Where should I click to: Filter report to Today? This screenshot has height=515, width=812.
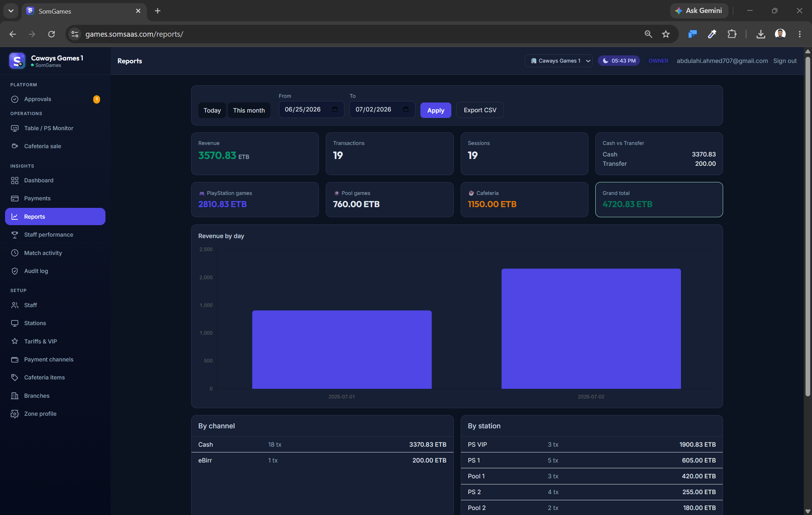tap(212, 110)
